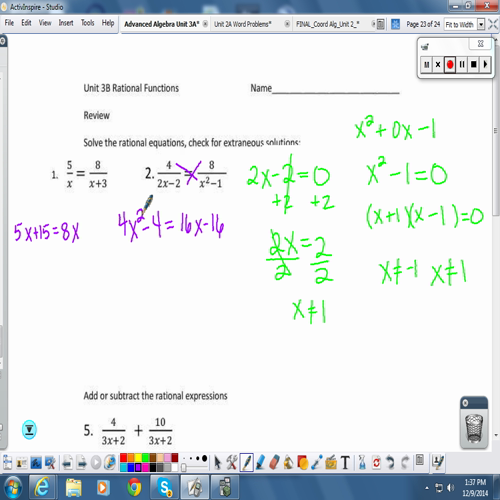The image size is (500, 500).
Task: Click the M button on recorder panel
Action: pos(426,64)
